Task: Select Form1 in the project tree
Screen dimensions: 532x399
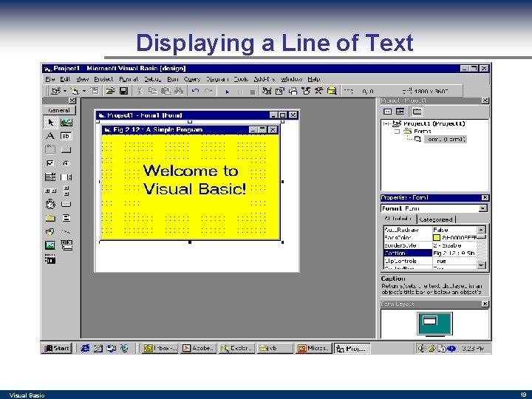Action: (445, 139)
